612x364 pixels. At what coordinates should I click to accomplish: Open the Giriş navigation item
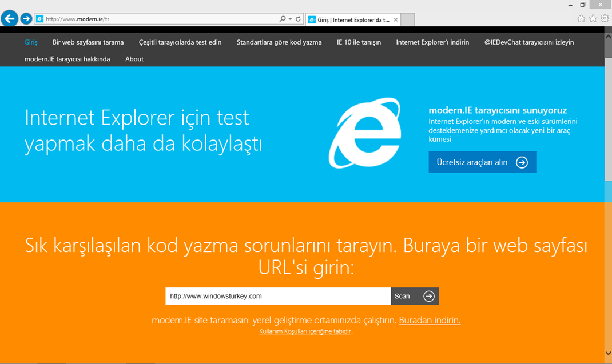[x=31, y=42]
